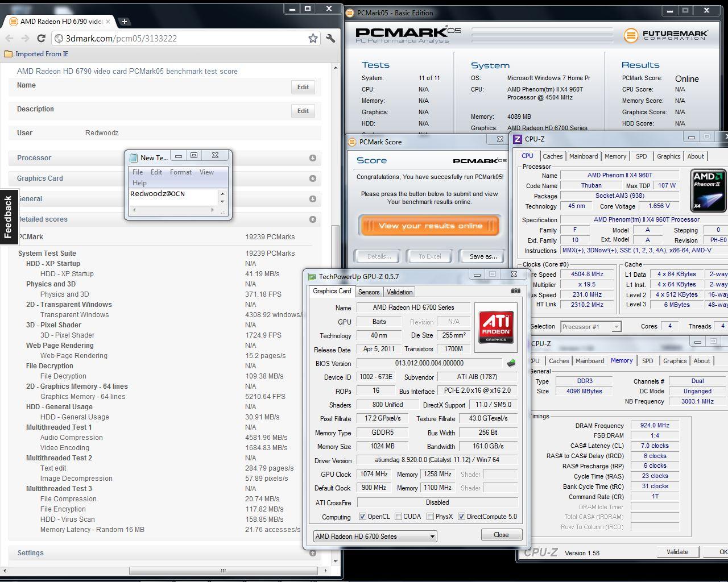Expand the Settings section

313,553
